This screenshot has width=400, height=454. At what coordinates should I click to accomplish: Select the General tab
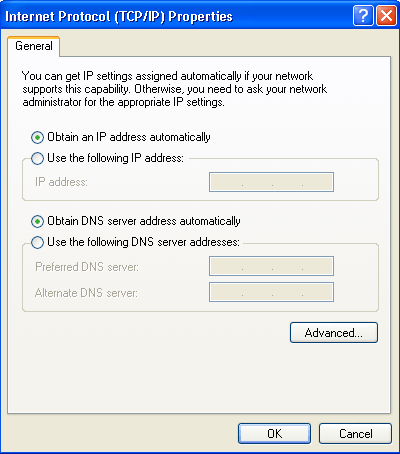(34, 46)
